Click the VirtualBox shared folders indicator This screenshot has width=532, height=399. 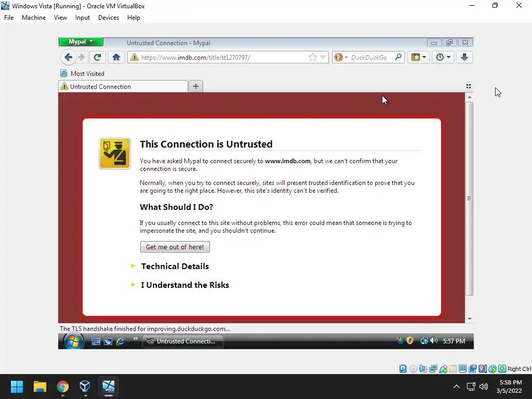pos(453,369)
